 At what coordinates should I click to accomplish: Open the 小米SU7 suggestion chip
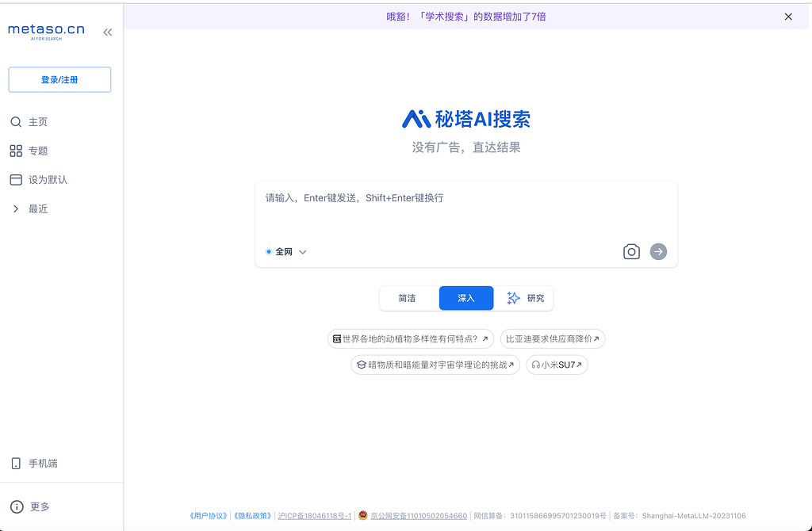[557, 365]
